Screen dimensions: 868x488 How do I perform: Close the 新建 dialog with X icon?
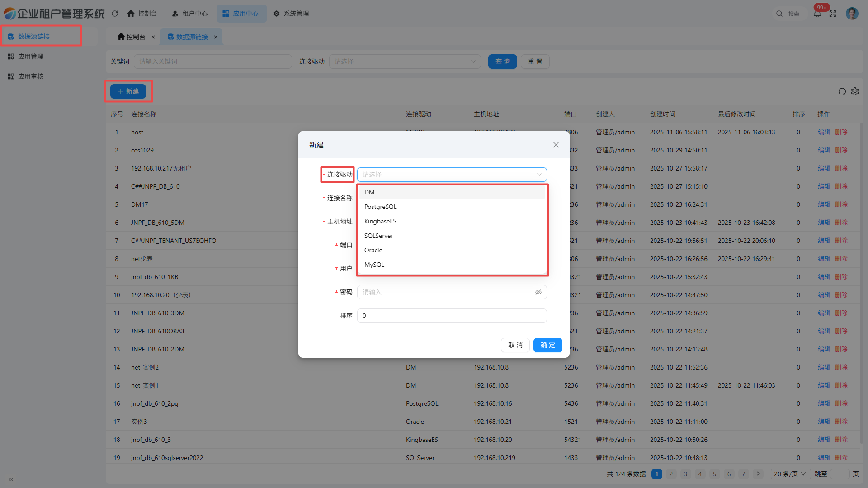(x=556, y=145)
